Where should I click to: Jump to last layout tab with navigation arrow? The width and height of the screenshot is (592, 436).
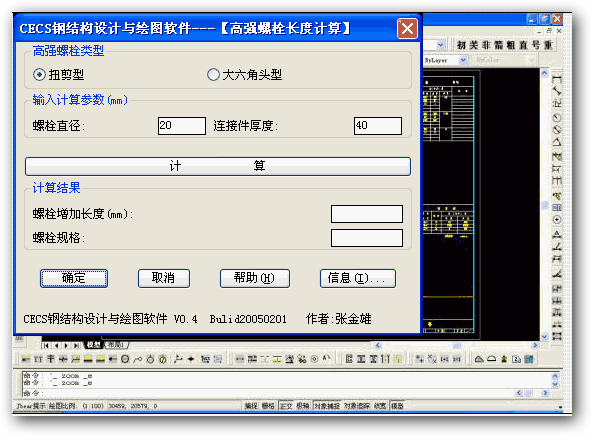click(76, 345)
